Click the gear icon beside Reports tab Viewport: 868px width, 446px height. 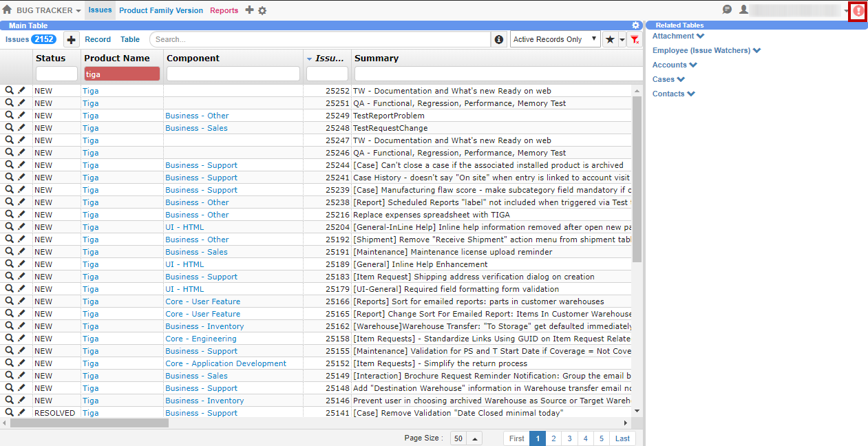pos(262,11)
